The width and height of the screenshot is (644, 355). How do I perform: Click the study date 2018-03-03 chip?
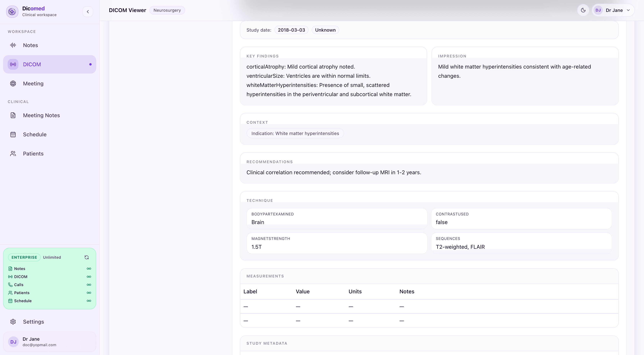(292, 30)
